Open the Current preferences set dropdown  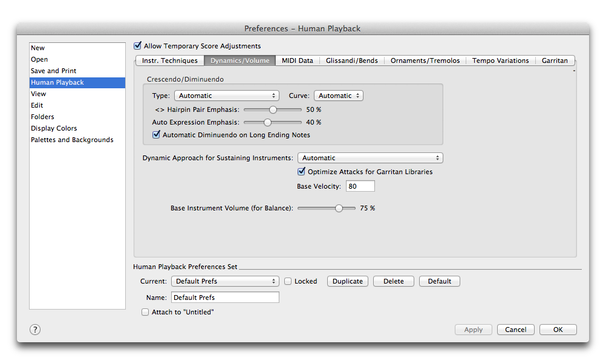click(225, 281)
